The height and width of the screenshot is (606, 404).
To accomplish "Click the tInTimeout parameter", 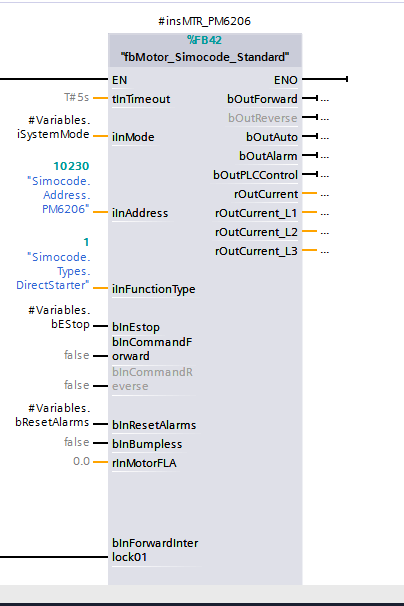I will click(x=141, y=99).
